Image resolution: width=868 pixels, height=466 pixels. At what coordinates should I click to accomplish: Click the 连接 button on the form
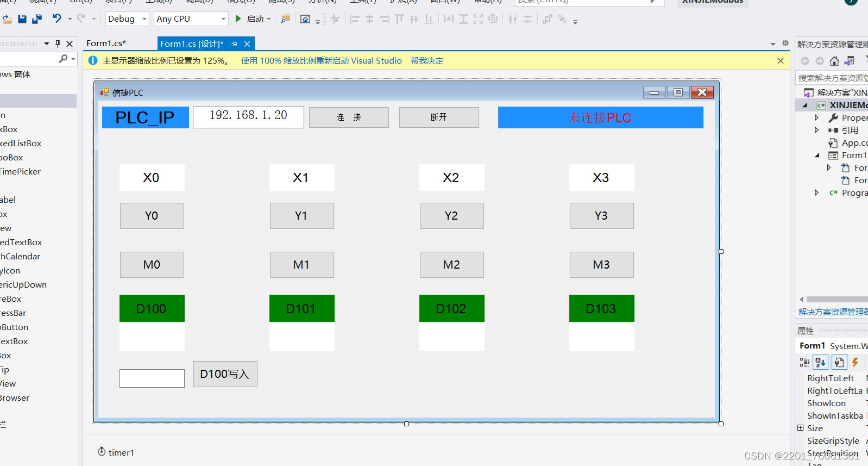(349, 117)
